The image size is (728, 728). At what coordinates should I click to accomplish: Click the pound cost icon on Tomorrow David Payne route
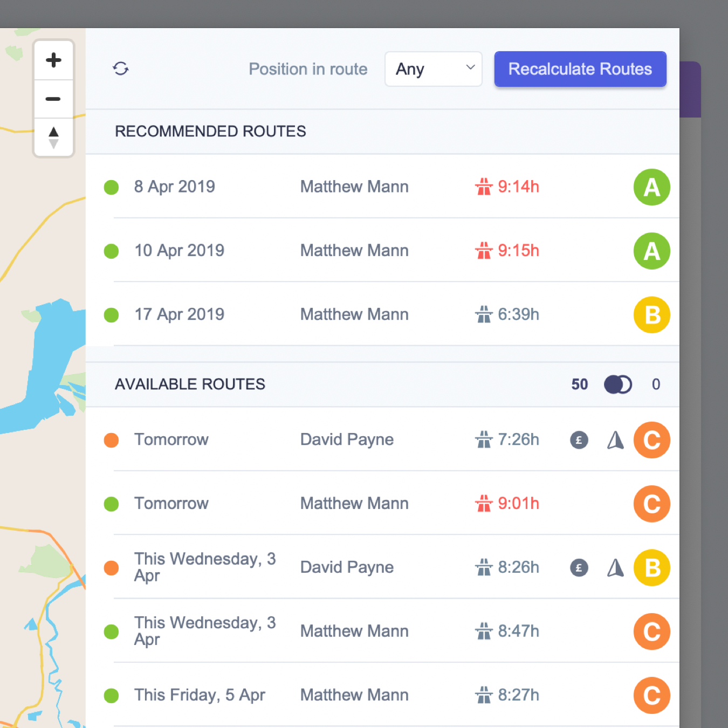tap(579, 440)
